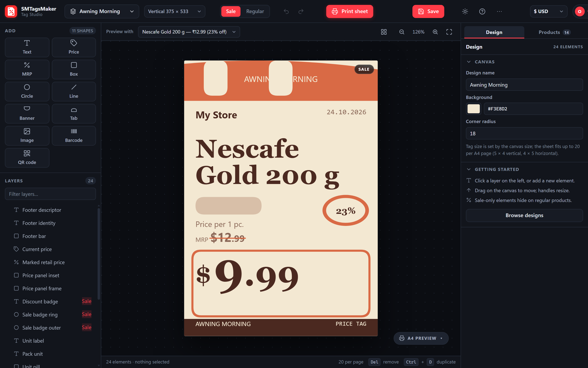Click the Save button
The height and width of the screenshot is (368, 588).
coord(428,11)
